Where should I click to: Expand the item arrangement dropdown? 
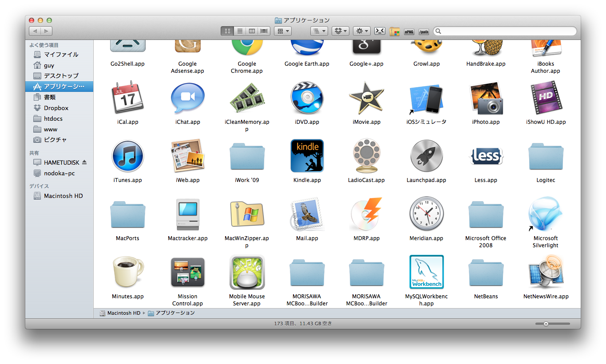(282, 31)
